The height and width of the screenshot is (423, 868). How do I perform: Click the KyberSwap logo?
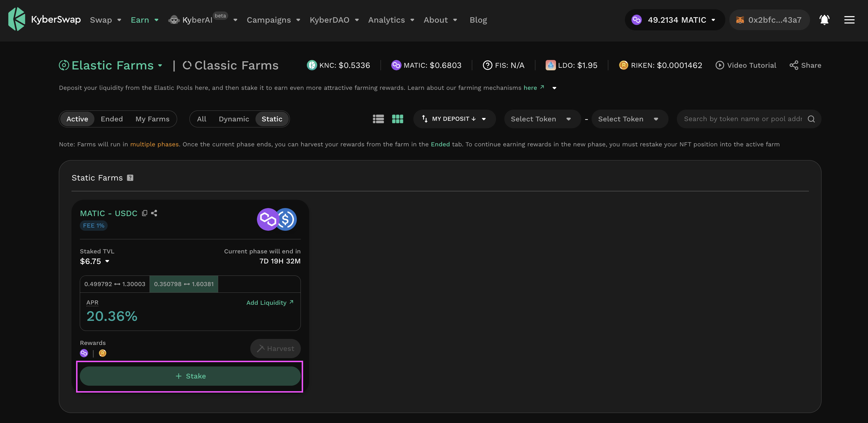tap(44, 20)
